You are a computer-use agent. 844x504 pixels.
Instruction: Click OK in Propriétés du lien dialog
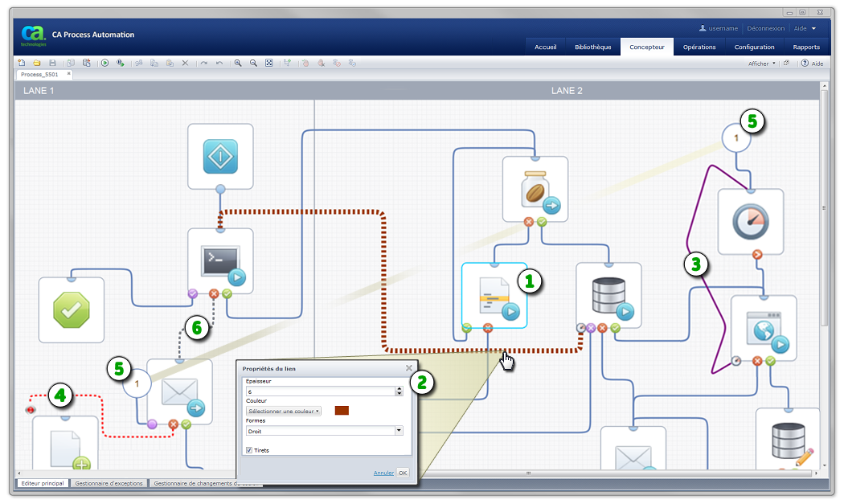pos(403,473)
